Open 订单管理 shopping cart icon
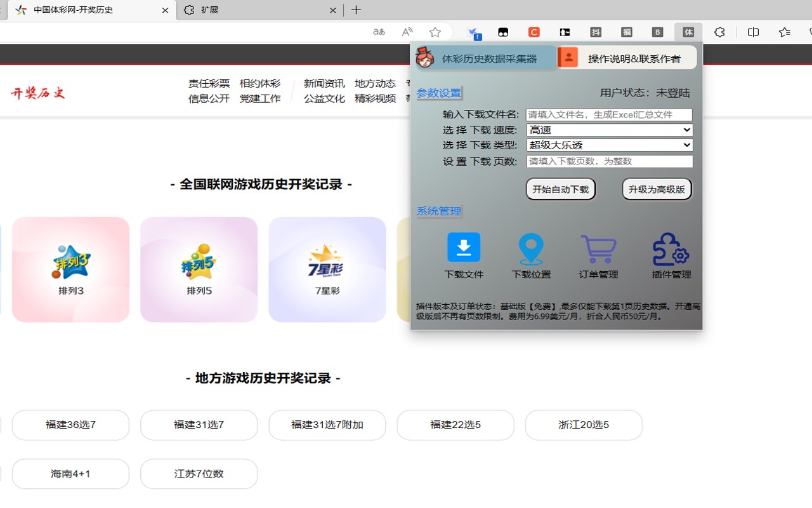This screenshot has height=508, width=812. click(x=598, y=249)
